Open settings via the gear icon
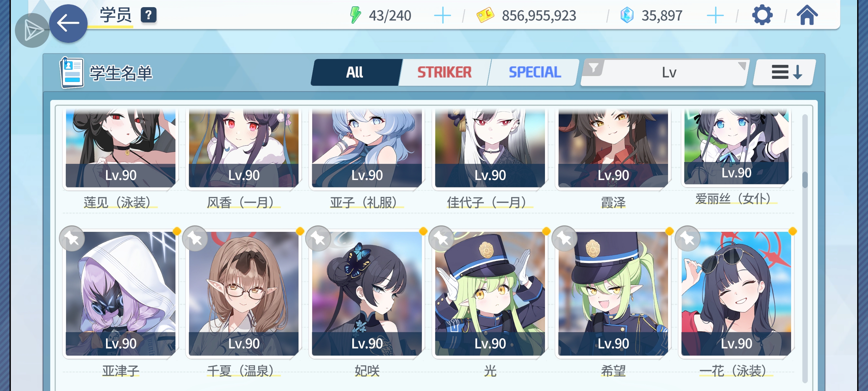 [x=762, y=15]
